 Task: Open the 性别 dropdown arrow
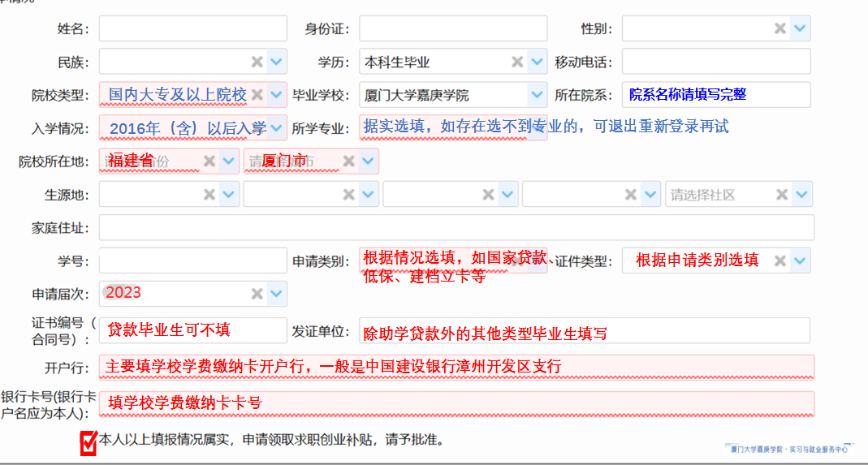click(x=799, y=28)
